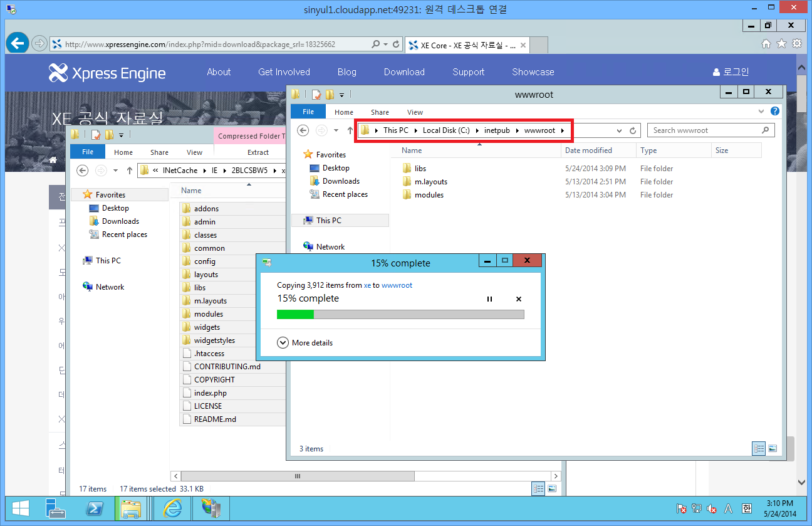Open Blog site link
This screenshot has height=526, width=812.
click(346, 72)
